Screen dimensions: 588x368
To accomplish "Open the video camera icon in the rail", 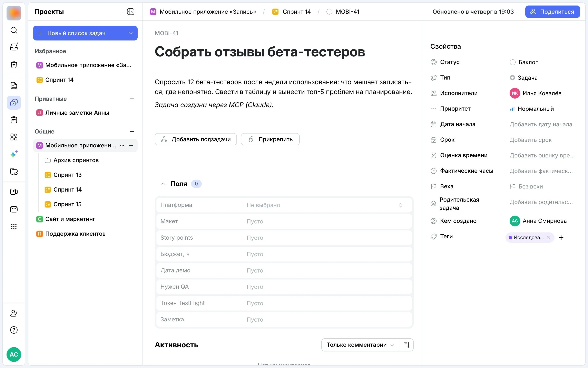I will tap(14, 192).
